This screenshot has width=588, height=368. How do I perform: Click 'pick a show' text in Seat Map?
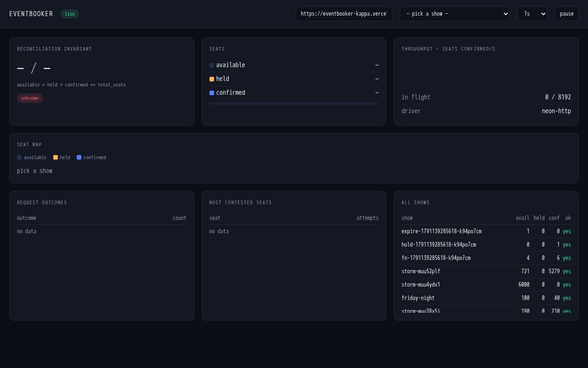click(34, 171)
